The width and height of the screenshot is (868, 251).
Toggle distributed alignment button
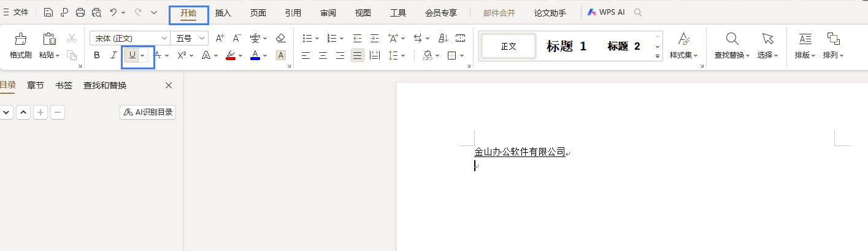click(374, 55)
